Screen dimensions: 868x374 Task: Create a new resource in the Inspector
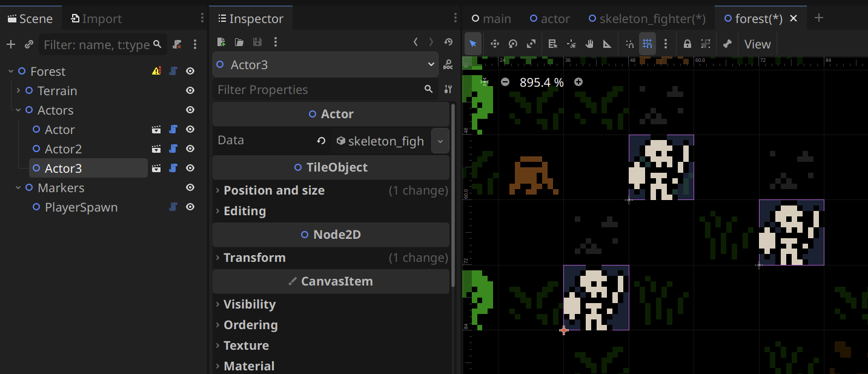(x=220, y=41)
